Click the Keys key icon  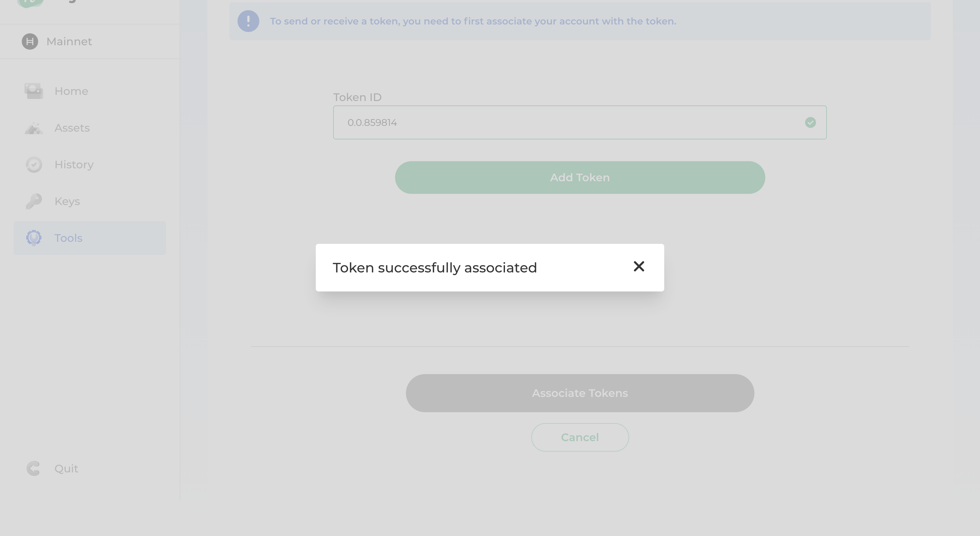click(34, 201)
